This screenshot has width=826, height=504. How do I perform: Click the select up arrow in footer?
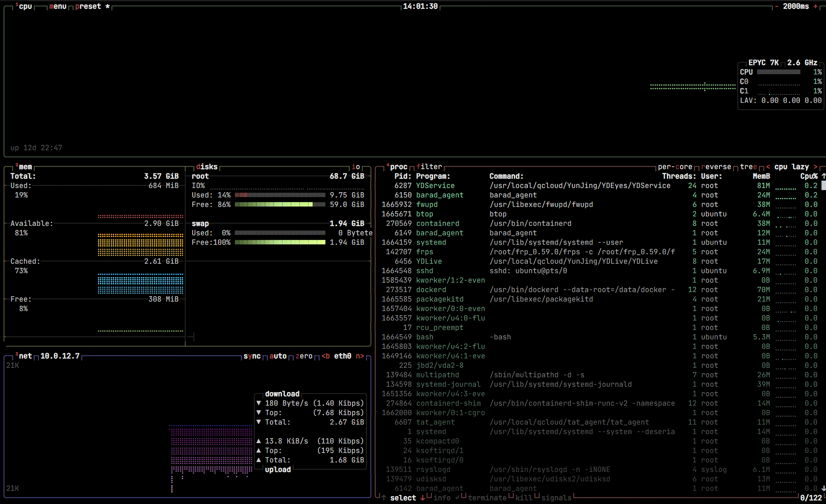tap(384, 498)
